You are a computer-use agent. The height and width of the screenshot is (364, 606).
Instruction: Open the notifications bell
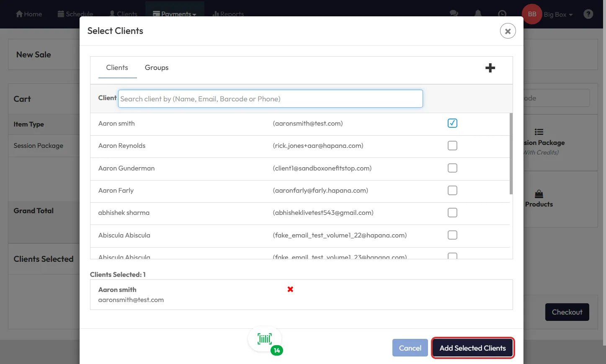point(478,14)
